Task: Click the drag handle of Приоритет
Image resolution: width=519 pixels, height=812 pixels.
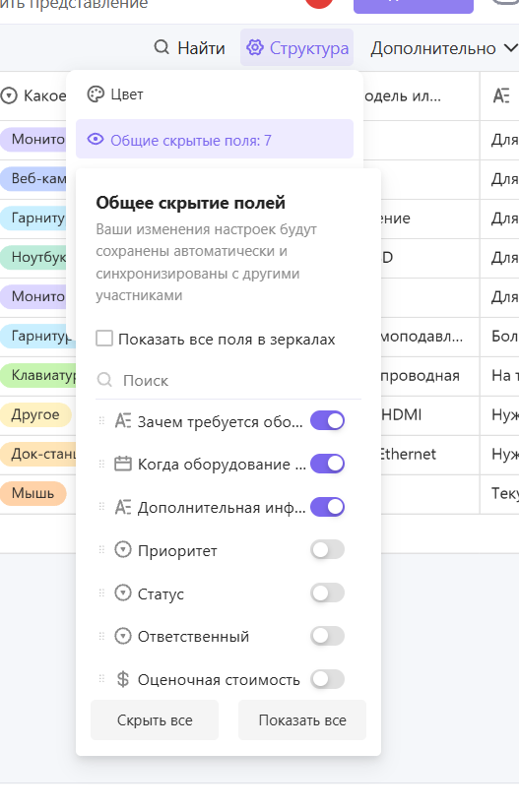Action: click(x=101, y=549)
